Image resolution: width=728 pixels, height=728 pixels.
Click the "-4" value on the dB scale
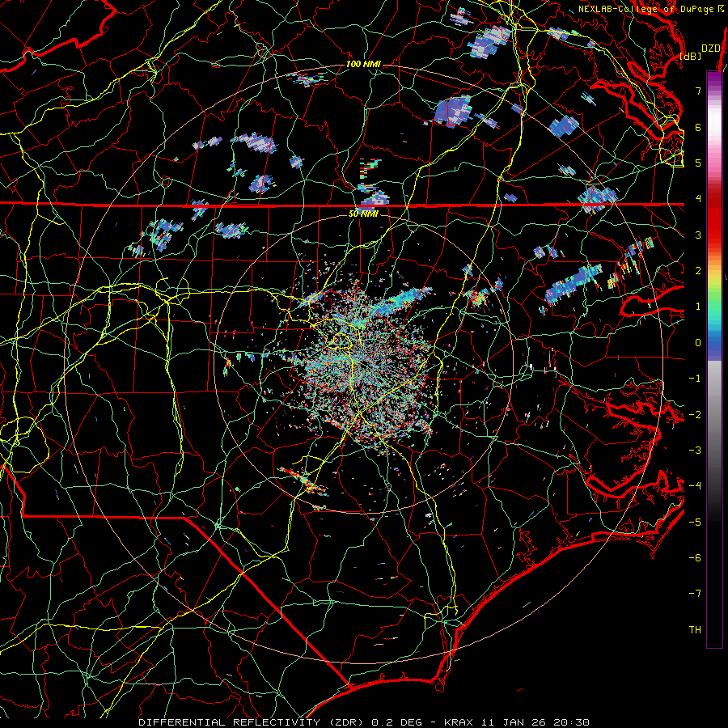695,485
